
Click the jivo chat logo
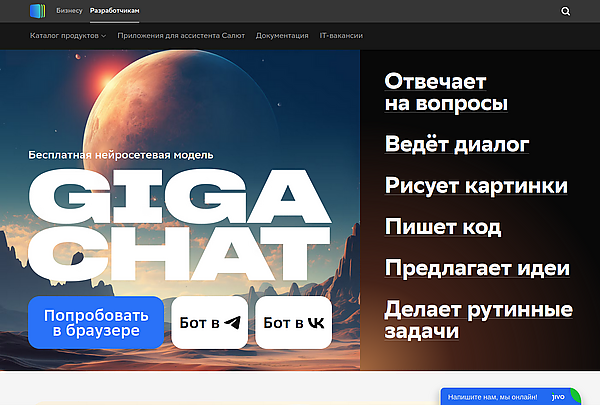[558, 397]
